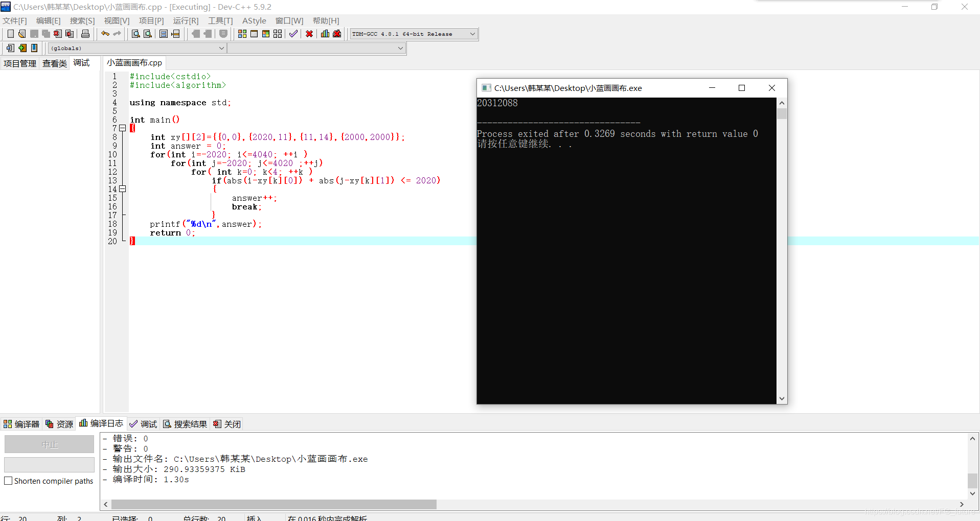Screen dimensions: 980x521
Task: Click the Open file toolbar icon
Action: [22, 34]
